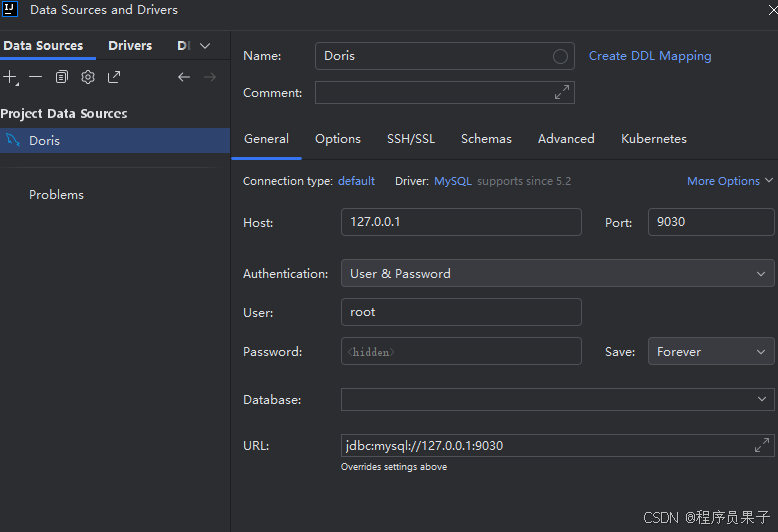Duplicate the data source using copy icon
The height and width of the screenshot is (532, 778).
[x=62, y=77]
